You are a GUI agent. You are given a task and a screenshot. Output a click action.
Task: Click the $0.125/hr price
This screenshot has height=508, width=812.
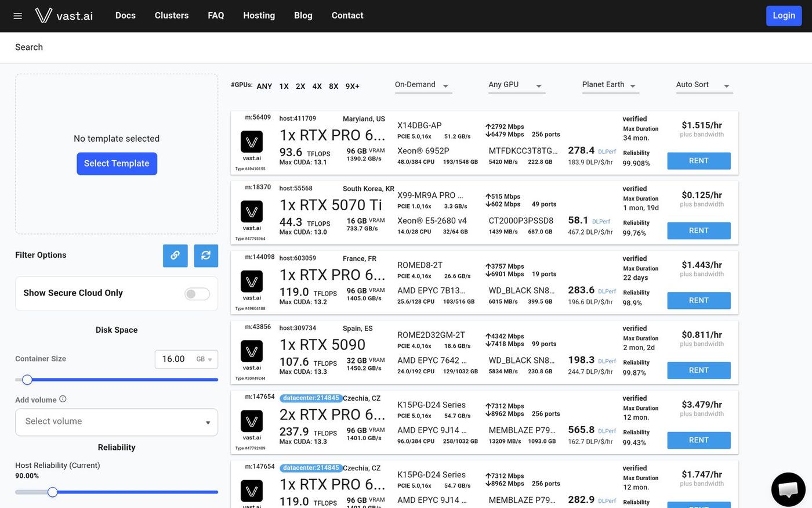click(702, 195)
